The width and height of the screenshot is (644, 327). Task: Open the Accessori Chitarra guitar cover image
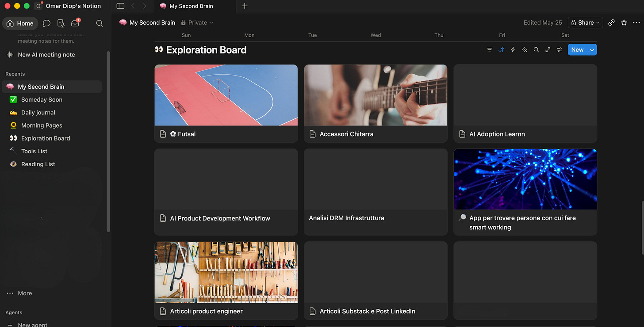coord(376,95)
